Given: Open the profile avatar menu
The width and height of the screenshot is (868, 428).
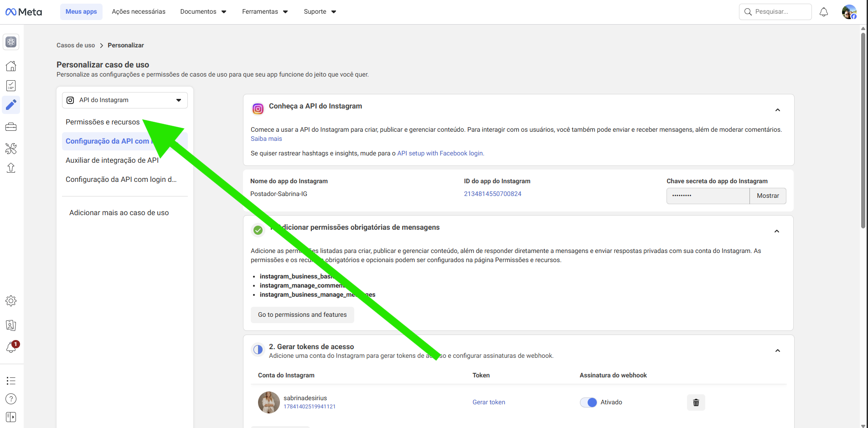Looking at the screenshot, I should 849,12.
